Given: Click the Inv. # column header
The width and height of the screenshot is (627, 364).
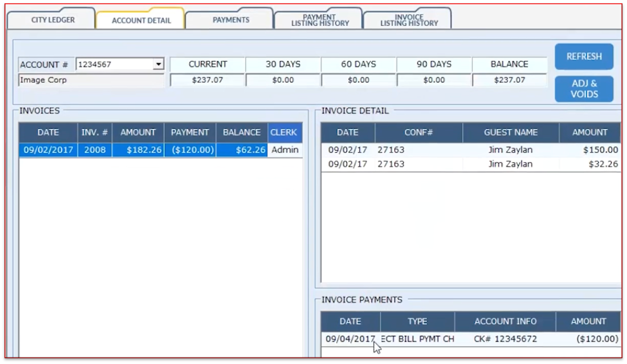Looking at the screenshot, I should coord(95,133).
